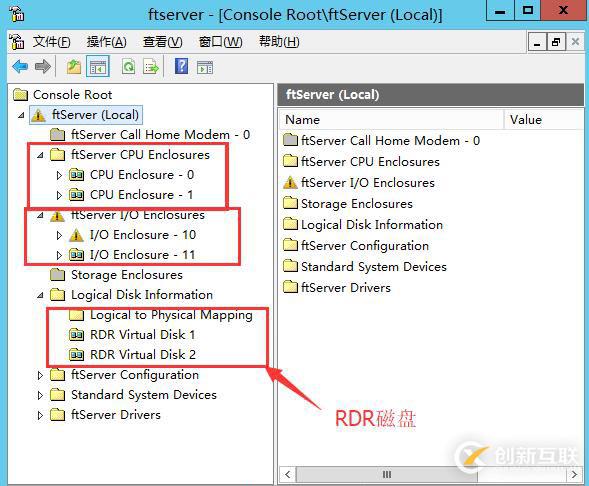Screen dimensions: 589x486
Task: Open the 查看(V) menu
Action: click(x=162, y=42)
